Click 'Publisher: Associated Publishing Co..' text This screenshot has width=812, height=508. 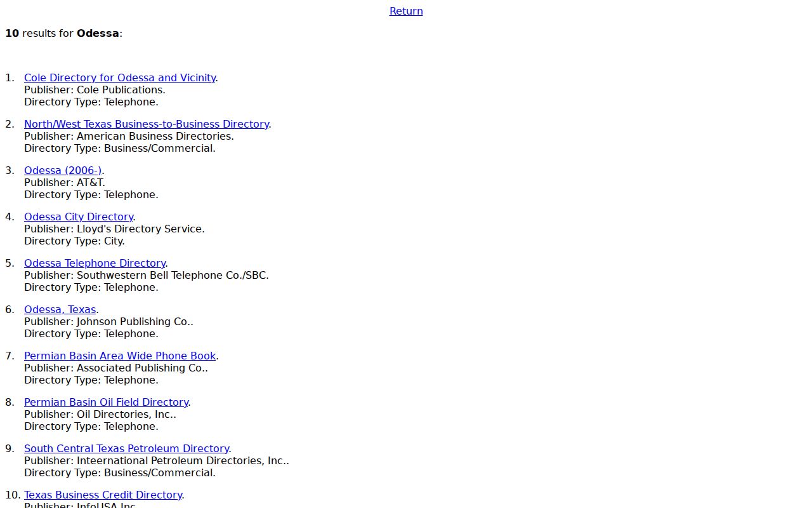click(x=116, y=368)
